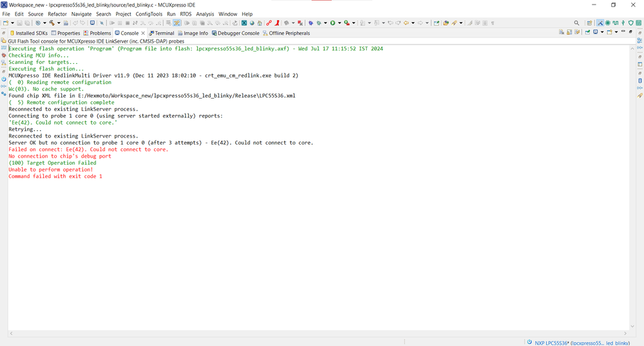
Task: Open the File menu
Action: [6, 14]
